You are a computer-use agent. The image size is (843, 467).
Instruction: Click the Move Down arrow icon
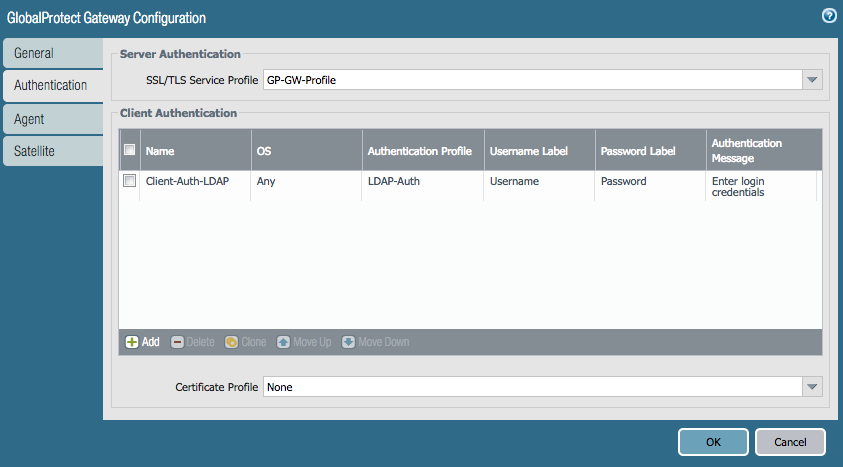point(348,342)
